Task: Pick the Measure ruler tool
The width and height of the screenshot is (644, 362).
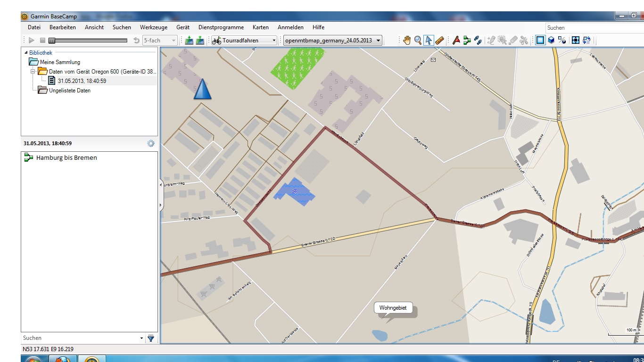Action: (439, 41)
